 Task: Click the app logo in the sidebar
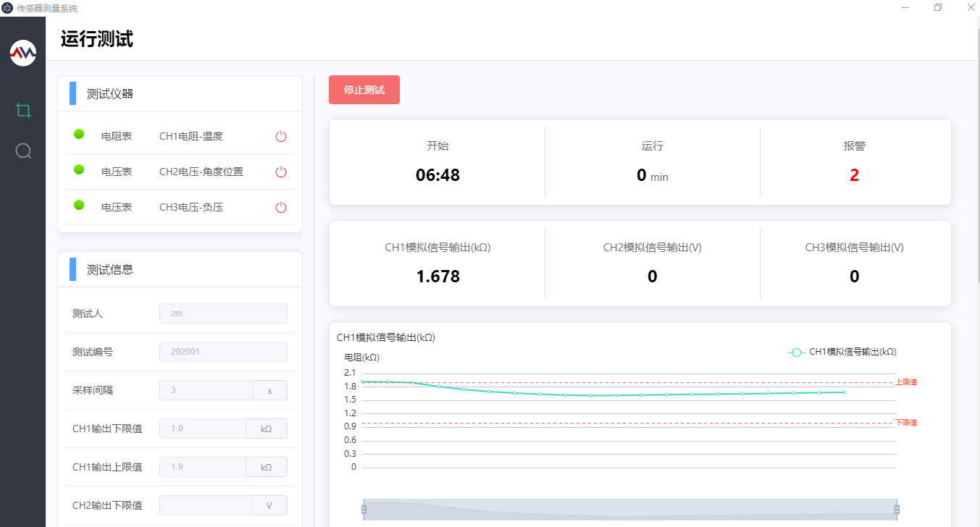pyautogui.click(x=23, y=53)
